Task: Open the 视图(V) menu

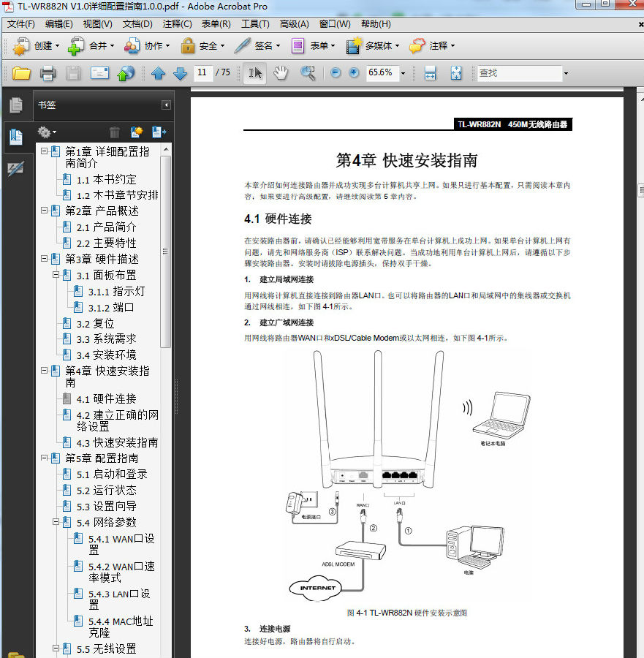Action: point(98,24)
